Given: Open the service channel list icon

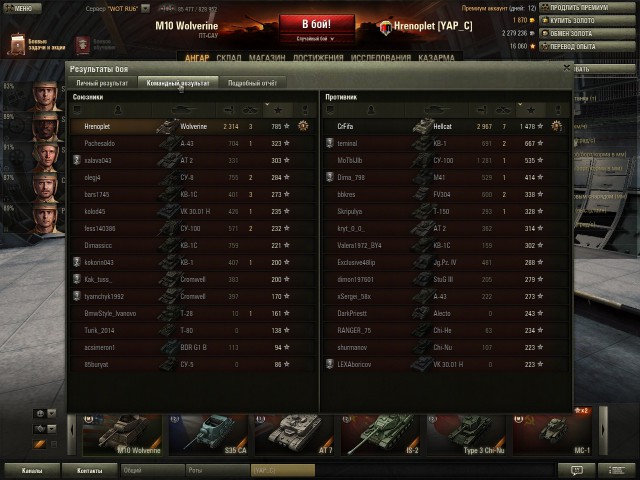Looking at the screenshot, I should pos(616,471).
